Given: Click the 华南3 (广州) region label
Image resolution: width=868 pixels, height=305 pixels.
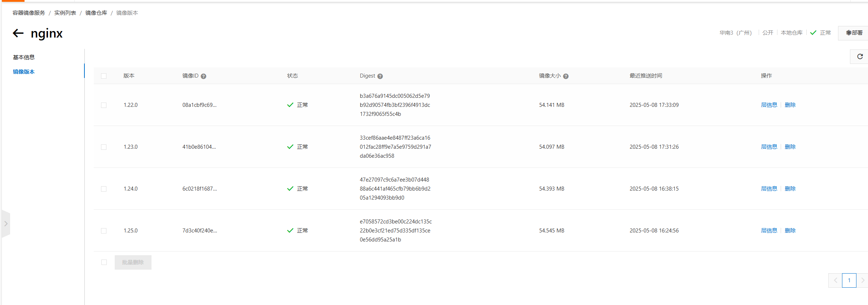Looking at the screenshot, I should tap(736, 33).
